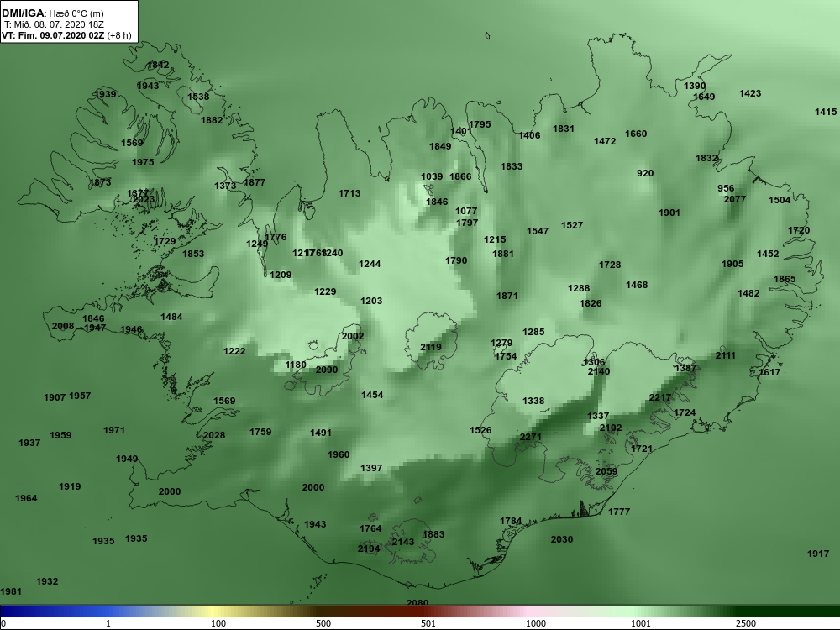The width and height of the screenshot is (840, 630).
Task: Click the map value 2002
Action: point(353,336)
